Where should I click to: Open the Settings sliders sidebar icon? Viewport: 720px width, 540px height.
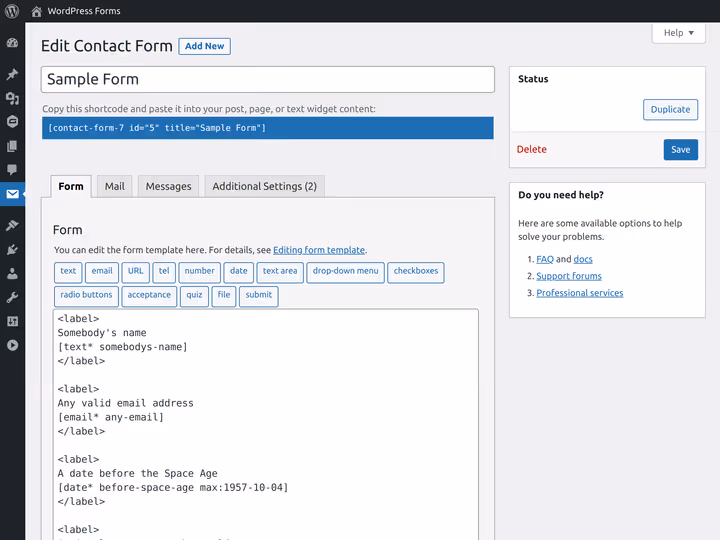[x=12, y=321]
